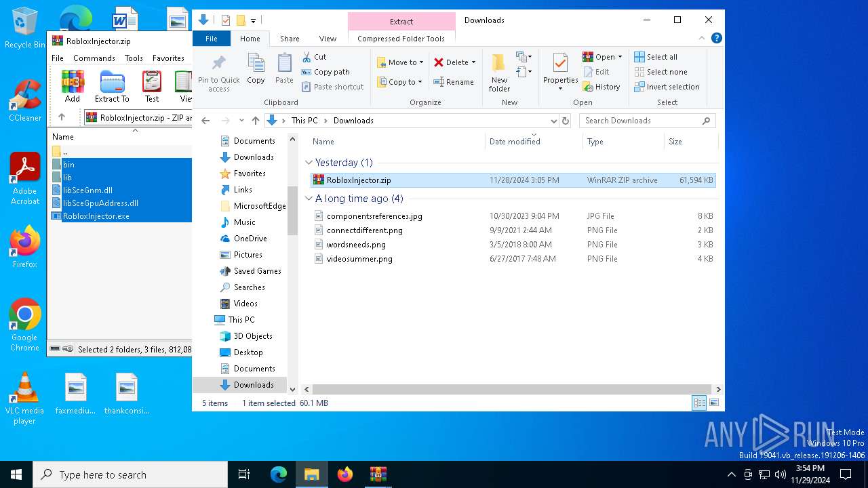Open Properties from the ribbon

click(560, 72)
